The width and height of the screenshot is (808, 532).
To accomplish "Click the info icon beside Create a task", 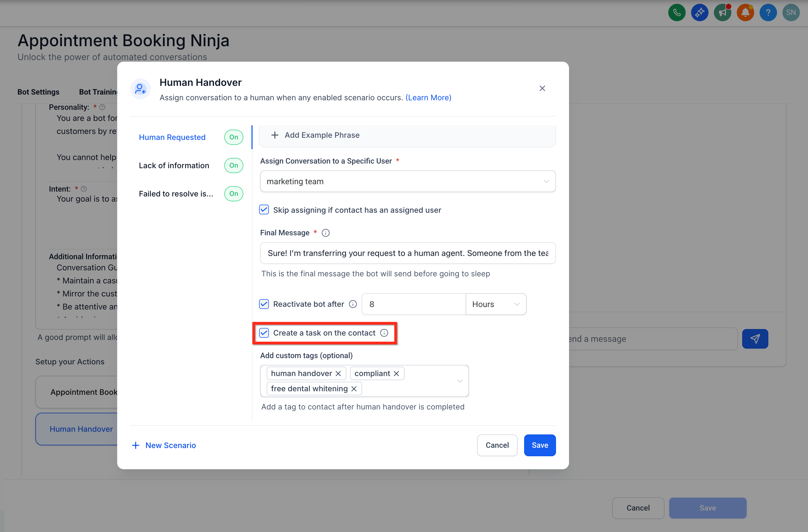I will 384,333.
